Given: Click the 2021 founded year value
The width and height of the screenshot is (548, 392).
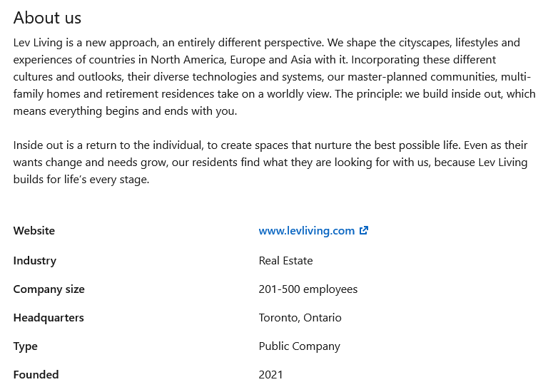Looking at the screenshot, I should point(270,375).
